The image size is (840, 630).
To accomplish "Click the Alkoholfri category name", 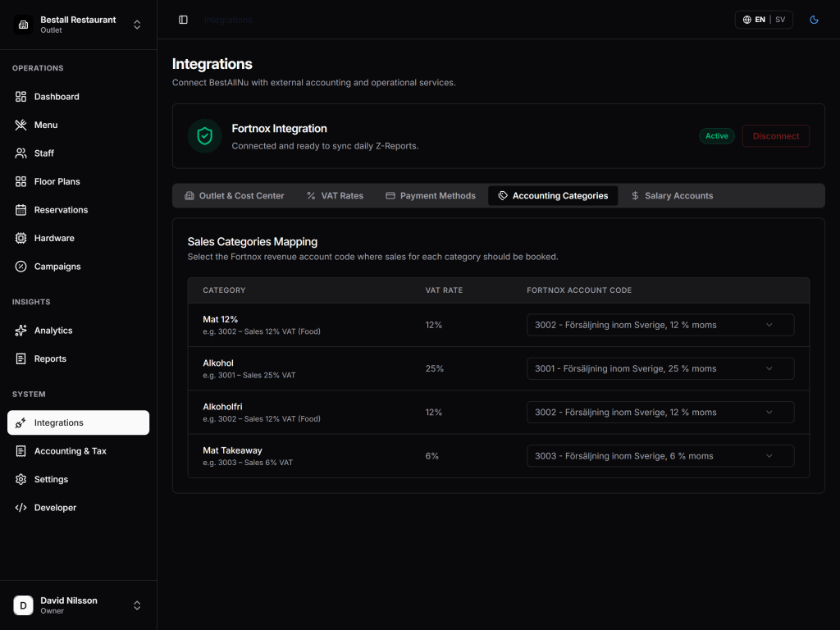I will click(x=222, y=407).
